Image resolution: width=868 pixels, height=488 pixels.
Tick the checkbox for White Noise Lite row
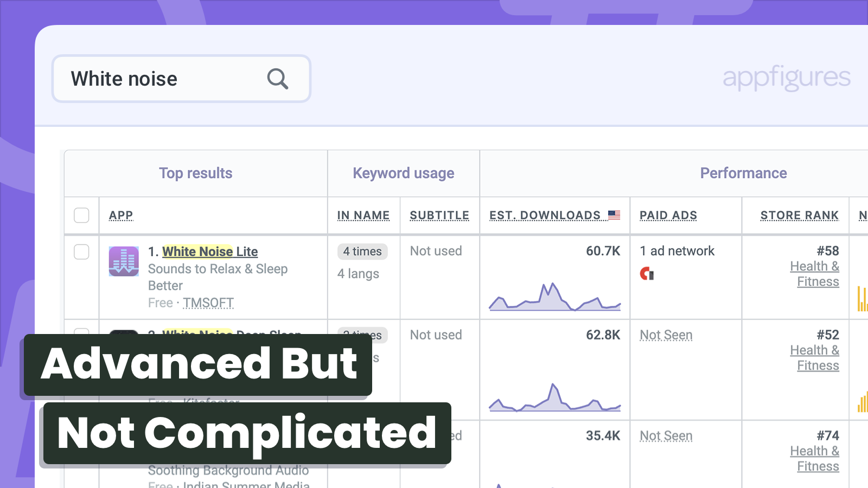point(81,252)
